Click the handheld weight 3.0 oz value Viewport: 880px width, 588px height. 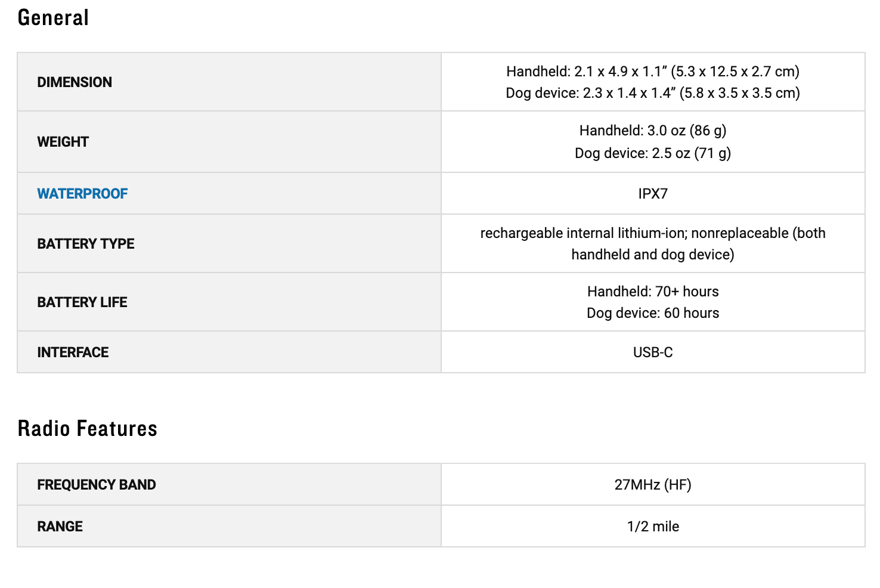pos(652,131)
